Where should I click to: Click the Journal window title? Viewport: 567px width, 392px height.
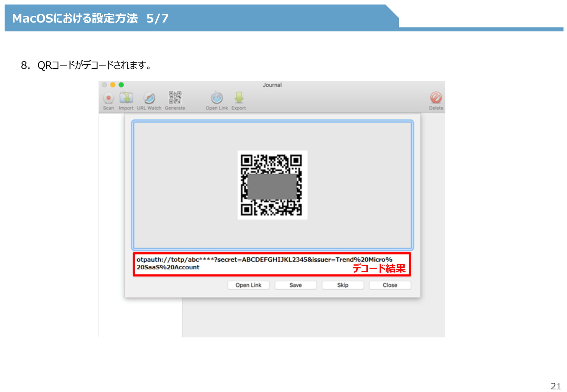pyautogui.click(x=272, y=85)
